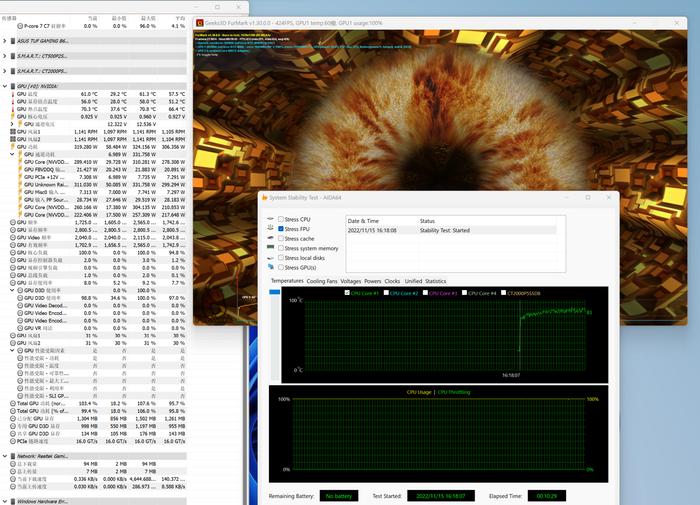Click the blue vertical slider beside temperature graph
This screenshot has width=700, height=505.
pos(275,292)
